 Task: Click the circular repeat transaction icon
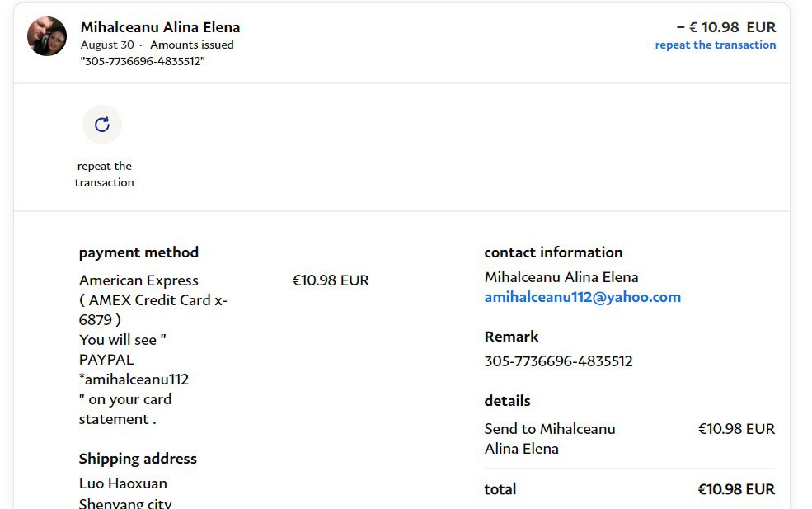(x=102, y=125)
